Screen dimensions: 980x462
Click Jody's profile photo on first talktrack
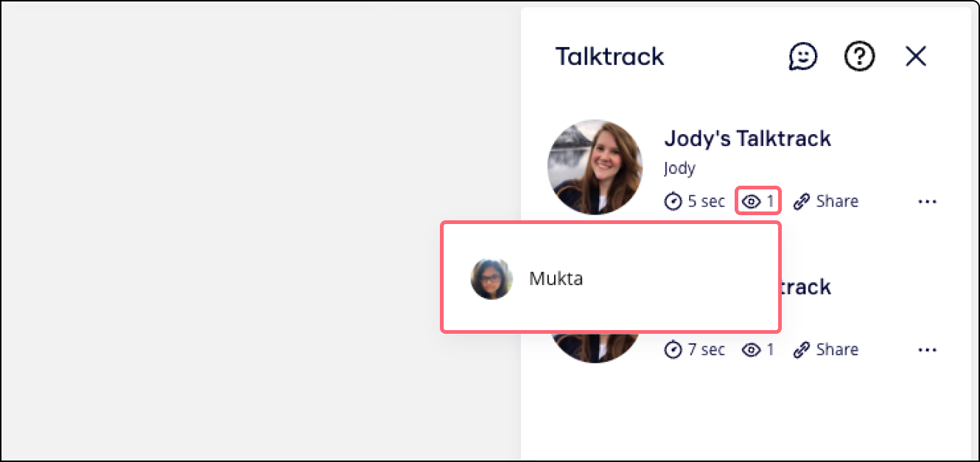pyautogui.click(x=595, y=167)
